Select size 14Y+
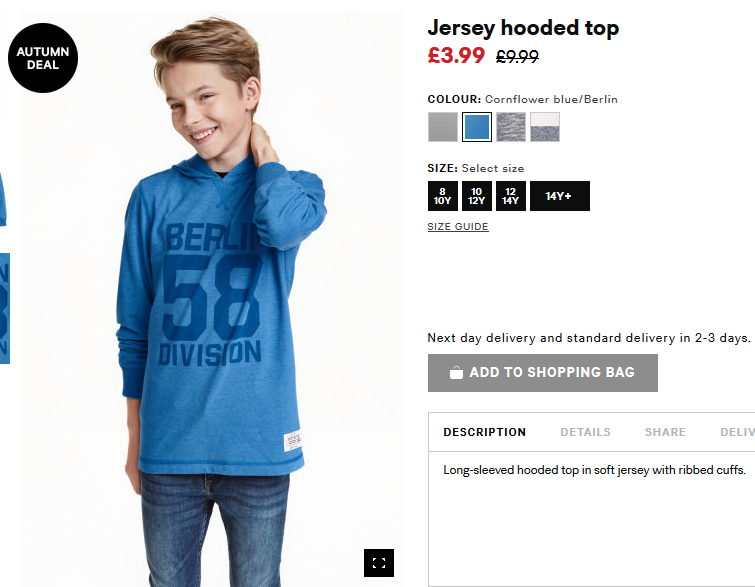This screenshot has width=755, height=587. [560, 196]
